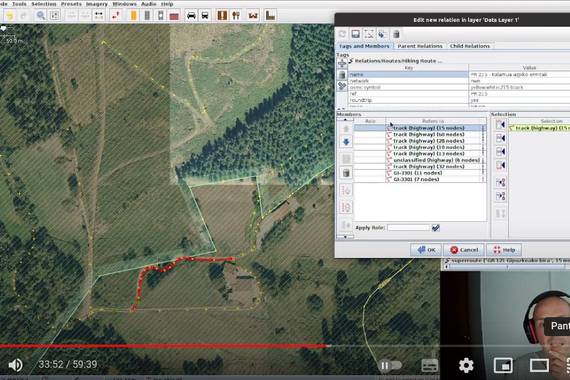Image resolution: width=570 pixels, height=380 pixels.
Task: Open the Selection menu
Action: (x=44, y=4)
